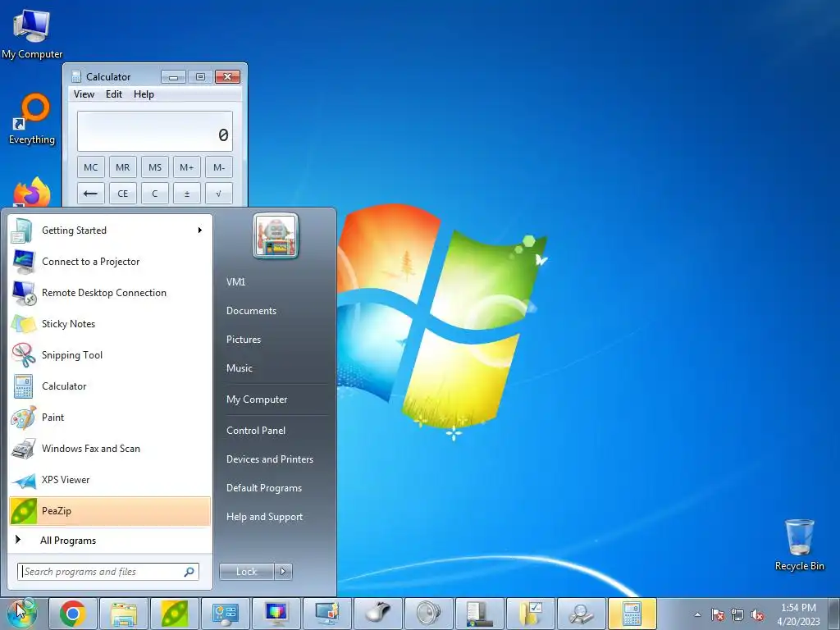Open Default Programs

click(264, 488)
